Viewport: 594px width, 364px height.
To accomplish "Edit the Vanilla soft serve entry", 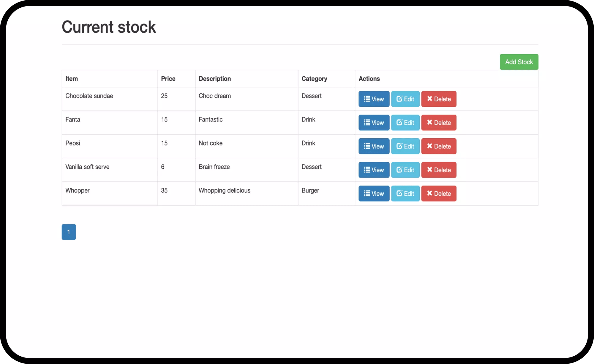I will pos(405,170).
